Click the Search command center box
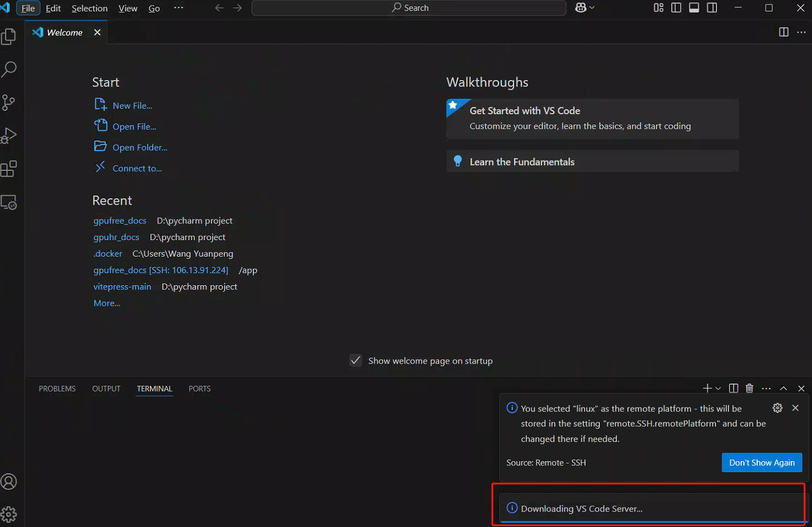 pos(409,8)
